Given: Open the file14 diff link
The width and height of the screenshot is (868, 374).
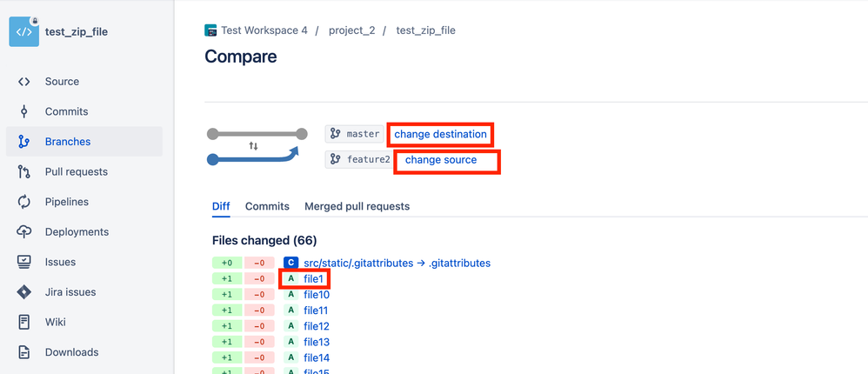Looking at the screenshot, I should pyautogui.click(x=317, y=357).
